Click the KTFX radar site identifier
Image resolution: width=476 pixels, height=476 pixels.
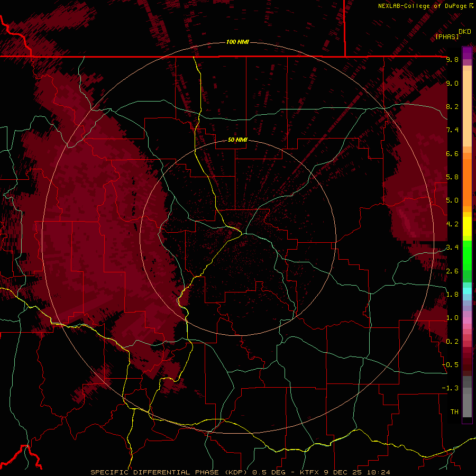click(310, 472)
